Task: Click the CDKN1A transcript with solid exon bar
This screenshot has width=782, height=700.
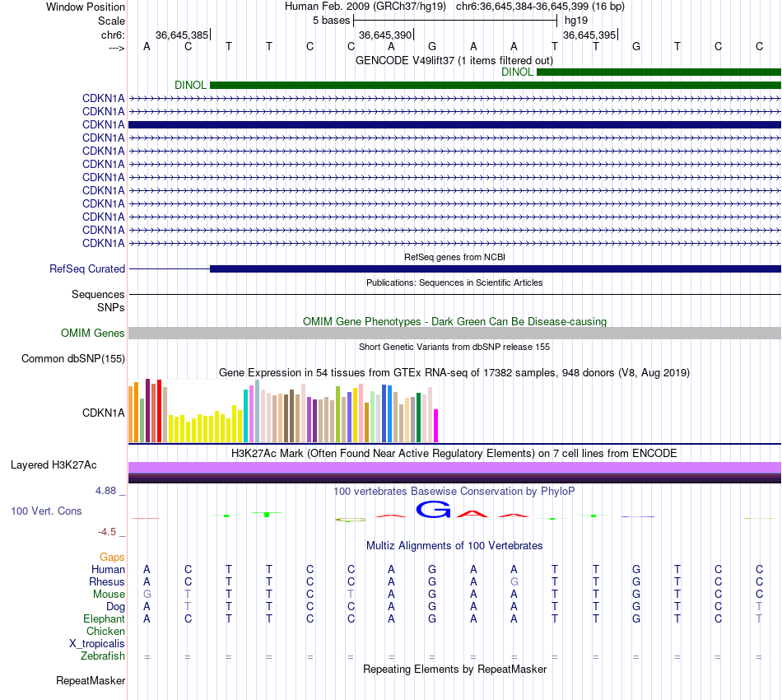Action: [x=454, y=124]
